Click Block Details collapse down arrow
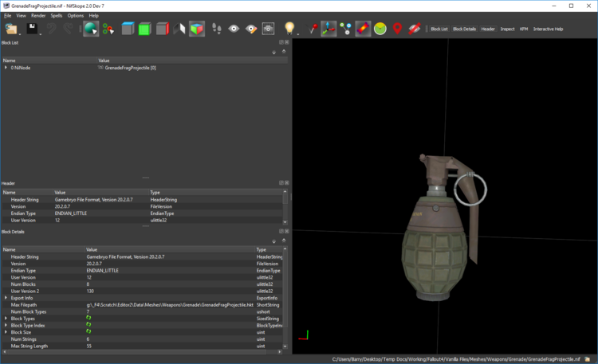The width and height of the screenshot is (598, 364). click(273, 241)
